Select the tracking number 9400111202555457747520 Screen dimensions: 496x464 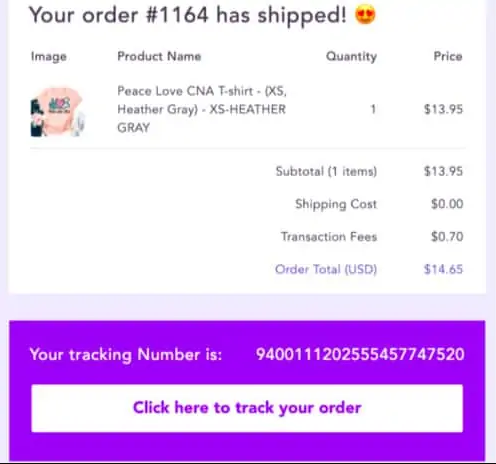[360, 354]
